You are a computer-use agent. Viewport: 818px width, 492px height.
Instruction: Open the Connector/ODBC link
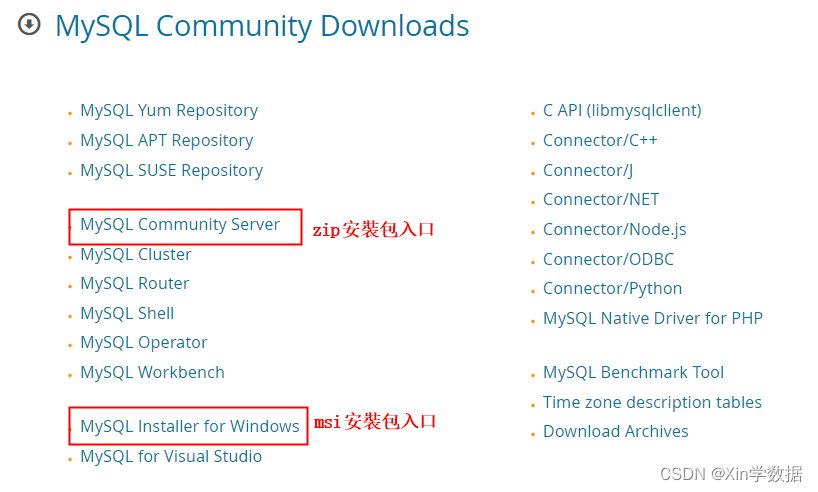[x=608, y=259]
